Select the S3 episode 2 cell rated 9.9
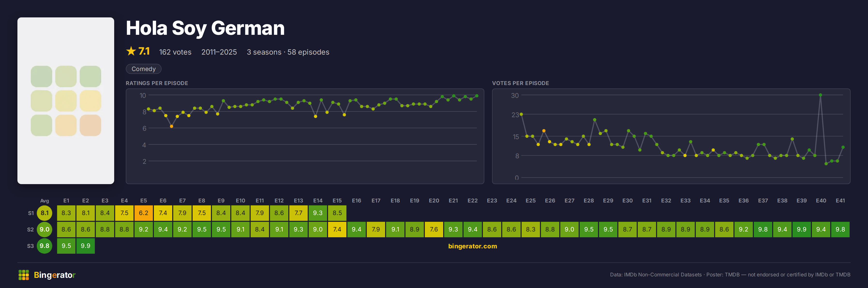Image resolution: width=868 pixels, height=288 pixels. (86, 246)
